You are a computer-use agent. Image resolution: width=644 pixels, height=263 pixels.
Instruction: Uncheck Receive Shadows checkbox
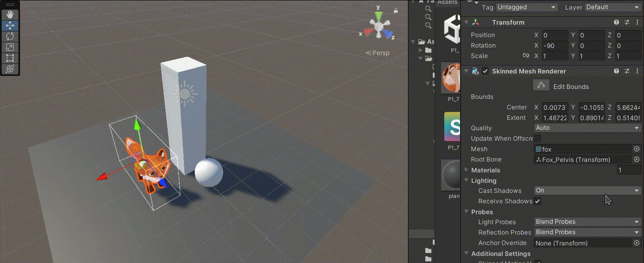click(x=538, y=201)
